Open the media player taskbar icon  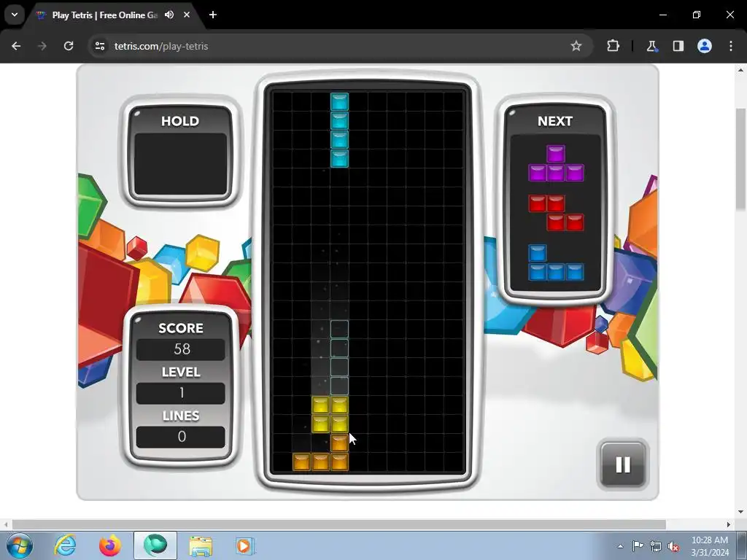coord(245,545)
